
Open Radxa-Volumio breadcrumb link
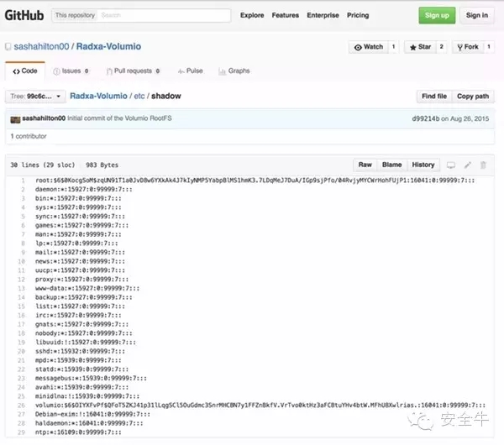(98, 96)
